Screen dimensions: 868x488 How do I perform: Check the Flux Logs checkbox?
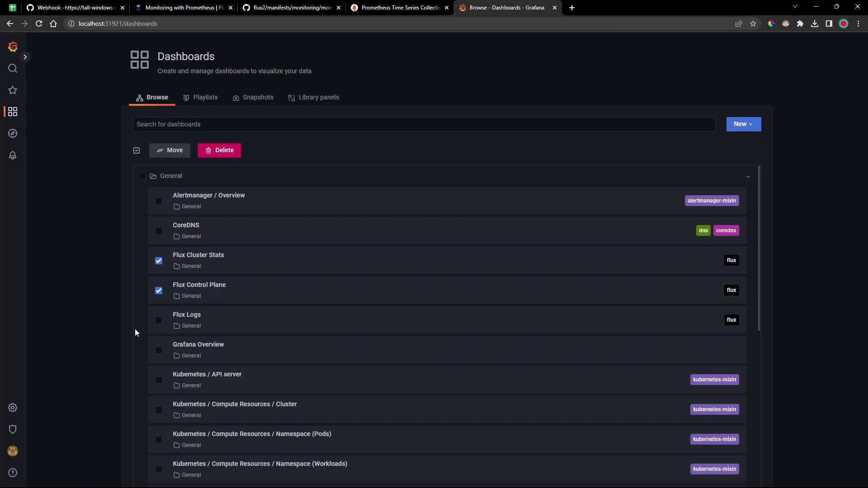pyautogui.click(x=159, y=320)
